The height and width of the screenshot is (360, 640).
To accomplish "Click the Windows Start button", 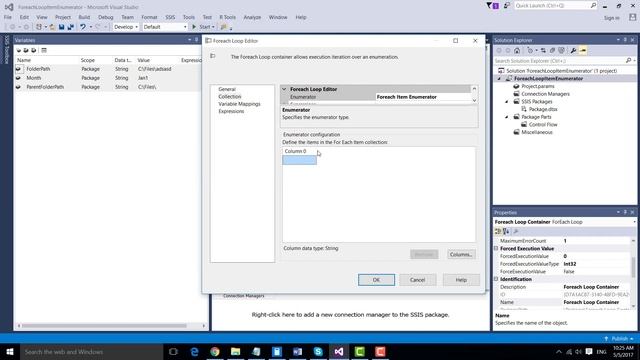I will coord(10,352).
